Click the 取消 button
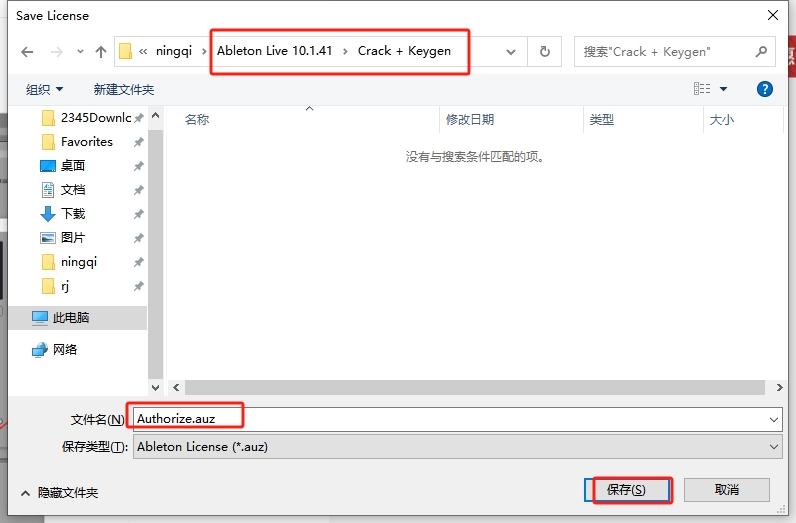 [x=726, y=490]
